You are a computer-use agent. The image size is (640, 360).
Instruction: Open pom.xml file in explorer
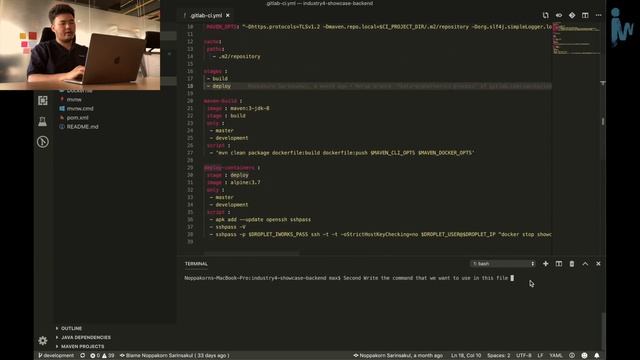coord(78,118)
